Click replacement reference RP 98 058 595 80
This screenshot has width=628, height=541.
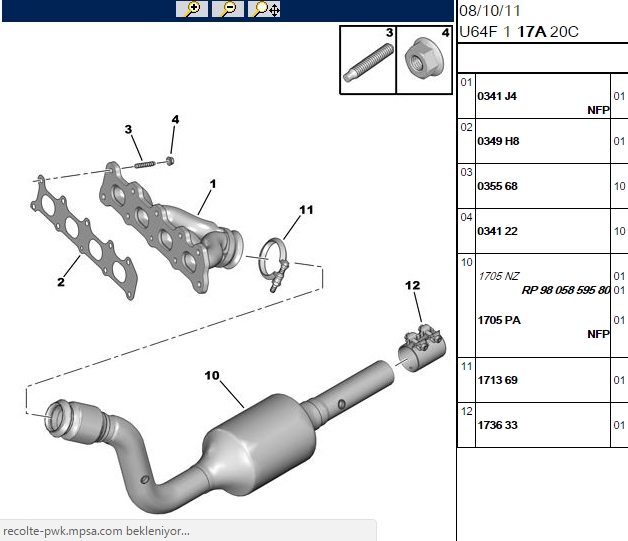tap(566, 290)
